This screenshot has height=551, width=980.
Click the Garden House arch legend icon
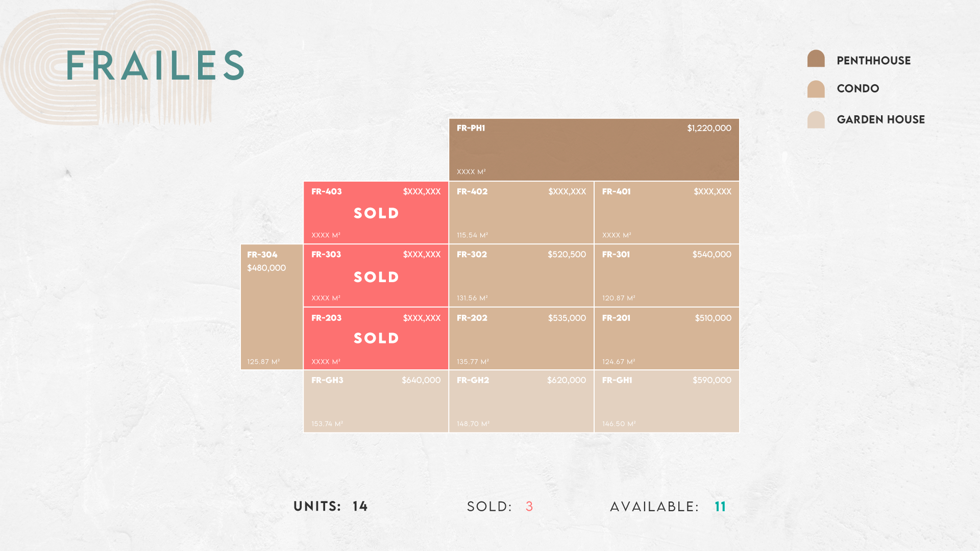816,119
